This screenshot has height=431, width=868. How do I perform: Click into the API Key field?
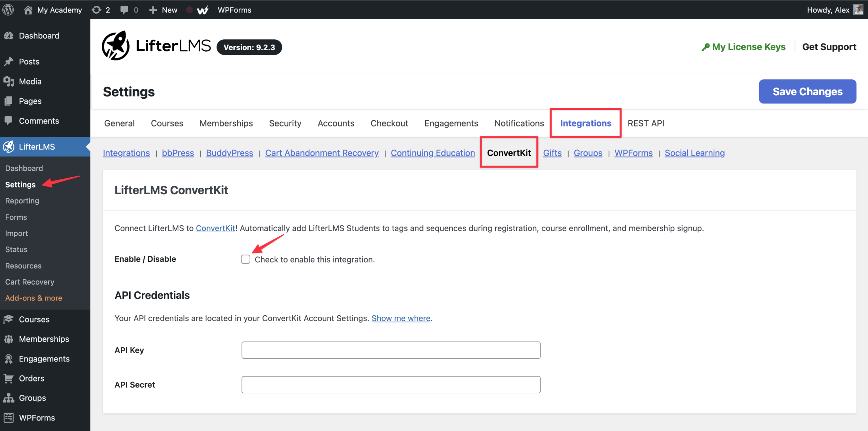391,350
